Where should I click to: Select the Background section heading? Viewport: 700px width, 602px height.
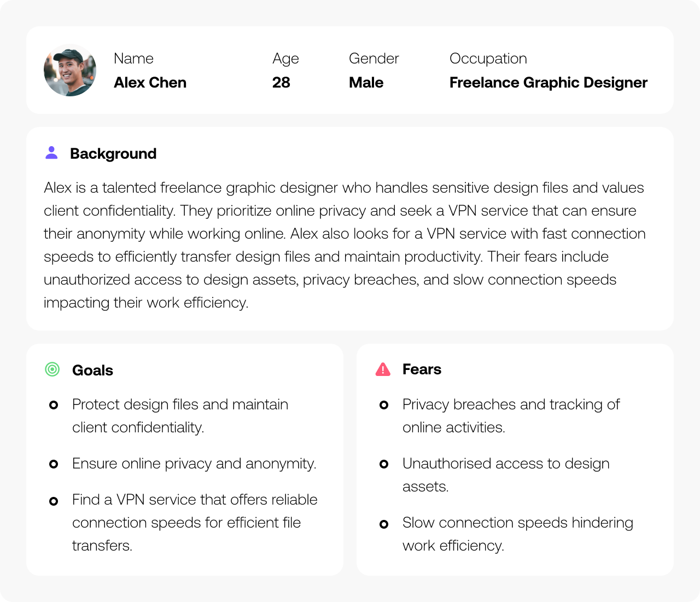(113, 154)
